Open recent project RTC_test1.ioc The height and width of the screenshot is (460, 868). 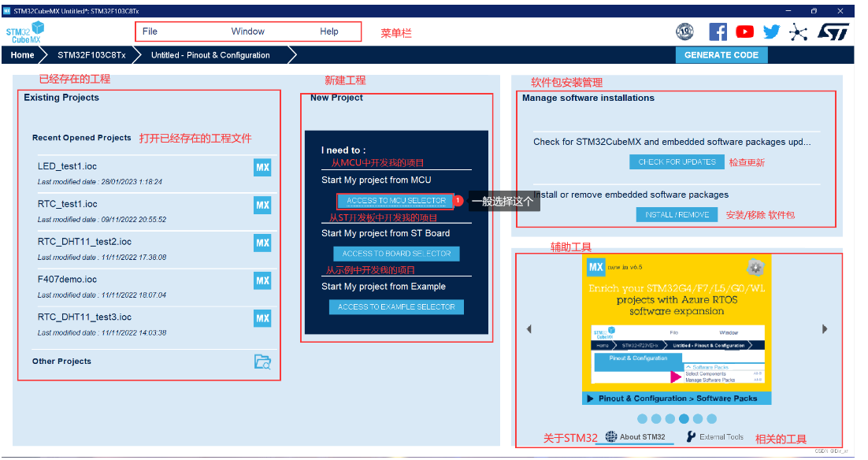(67, 204)
